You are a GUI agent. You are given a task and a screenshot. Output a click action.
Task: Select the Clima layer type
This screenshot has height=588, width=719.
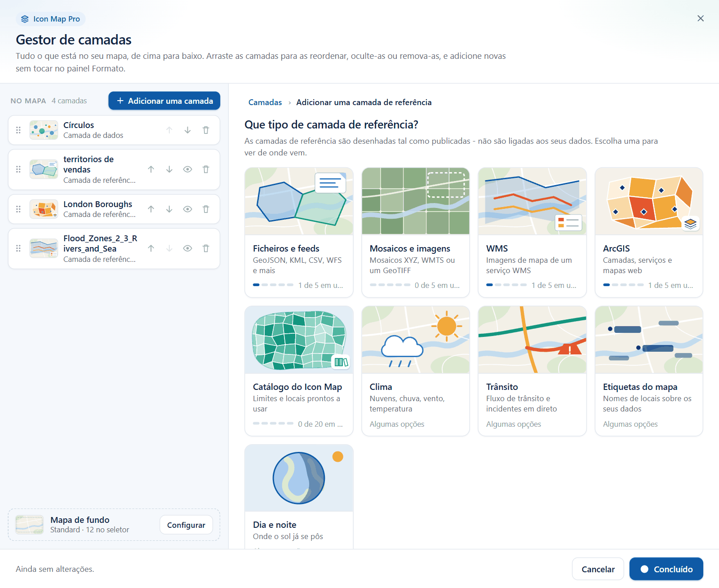coord(416,371)
